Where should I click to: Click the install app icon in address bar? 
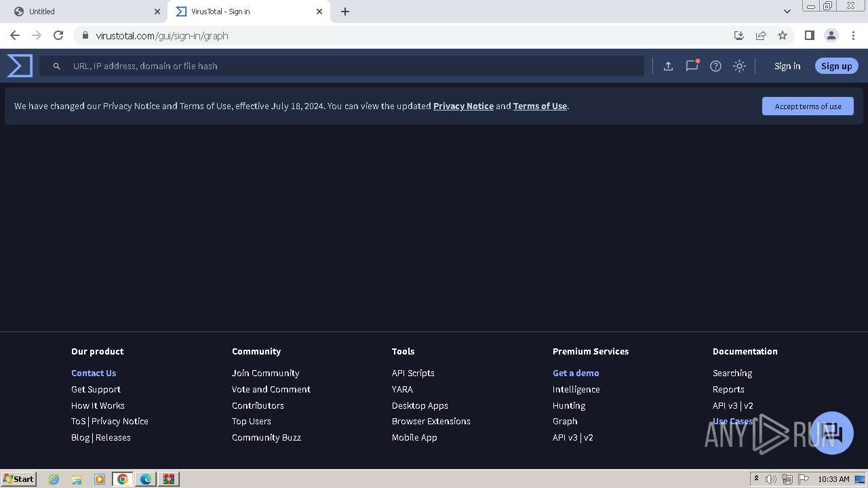pos(739,35)
